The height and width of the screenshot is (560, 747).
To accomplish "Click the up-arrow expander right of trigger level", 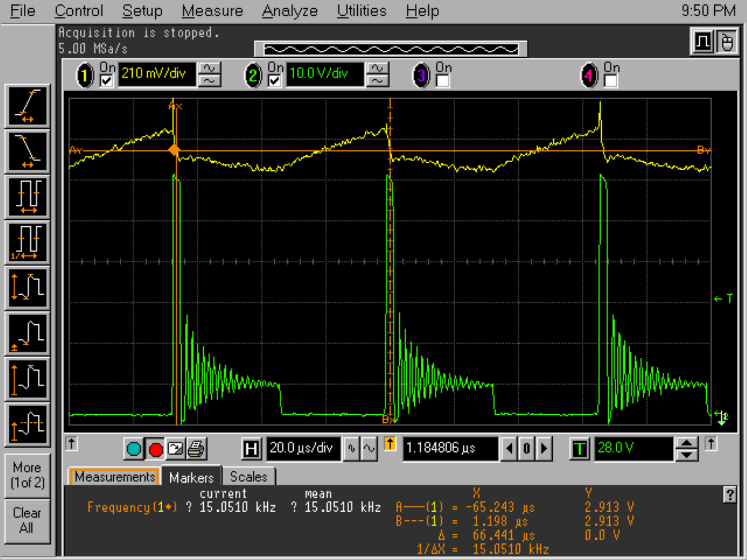I will pos(711,444).
